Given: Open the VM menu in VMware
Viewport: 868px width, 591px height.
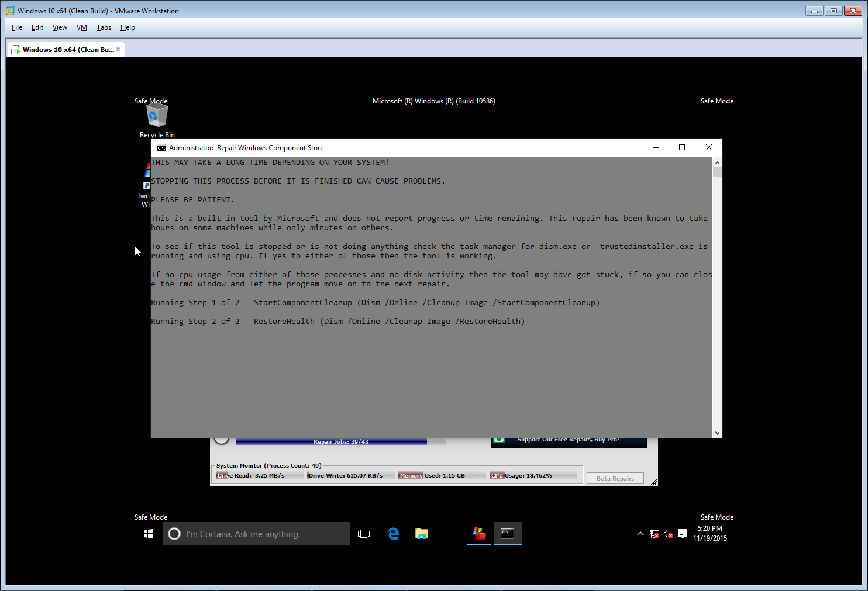Looking at the screenshot, I should point(82,27).
